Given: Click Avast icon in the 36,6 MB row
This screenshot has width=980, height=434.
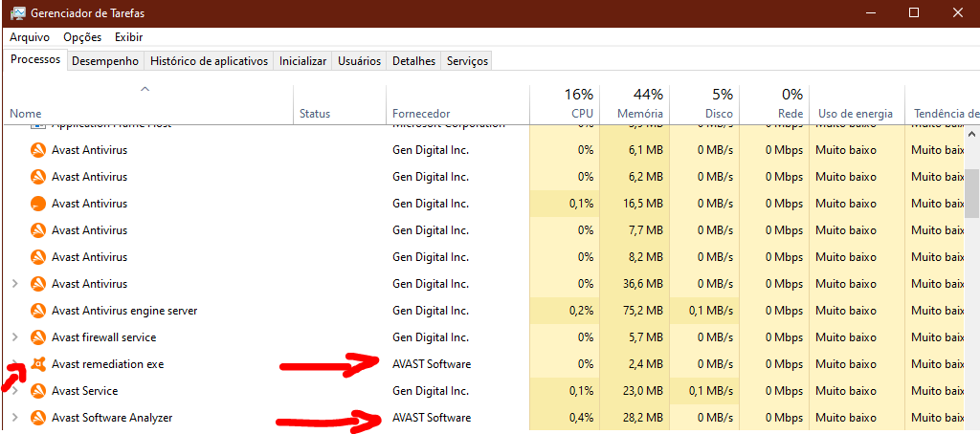Looking at the screenshot, I should [x=38, y=284].
